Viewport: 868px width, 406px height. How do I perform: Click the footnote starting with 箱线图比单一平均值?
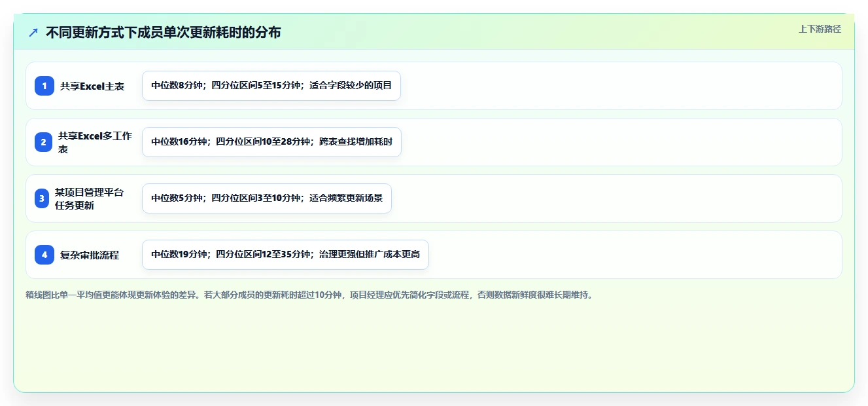309,295
